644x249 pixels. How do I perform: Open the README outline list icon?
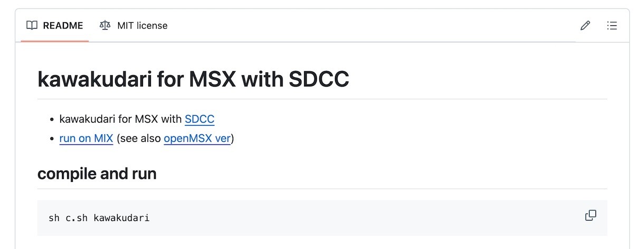pos(612,25)
